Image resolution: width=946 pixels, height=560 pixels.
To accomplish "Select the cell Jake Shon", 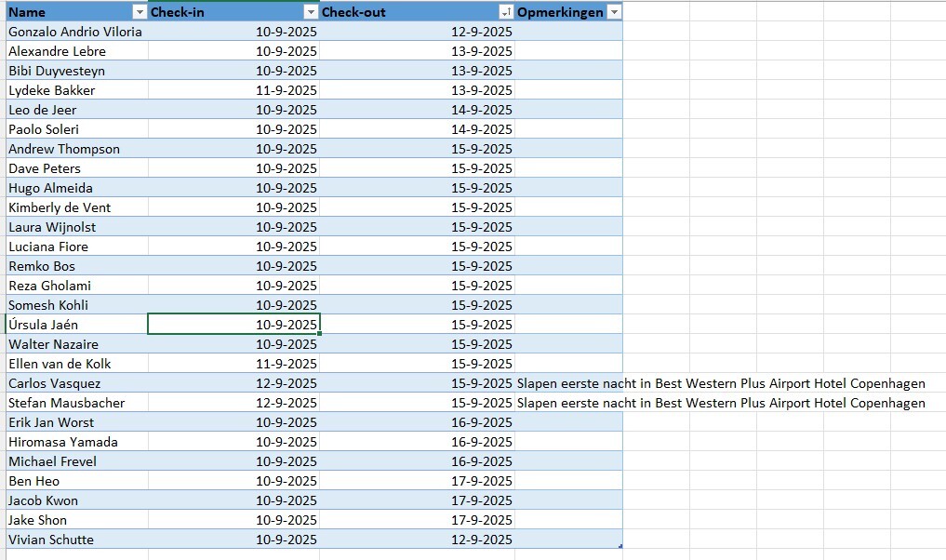I will click(76, 520).
